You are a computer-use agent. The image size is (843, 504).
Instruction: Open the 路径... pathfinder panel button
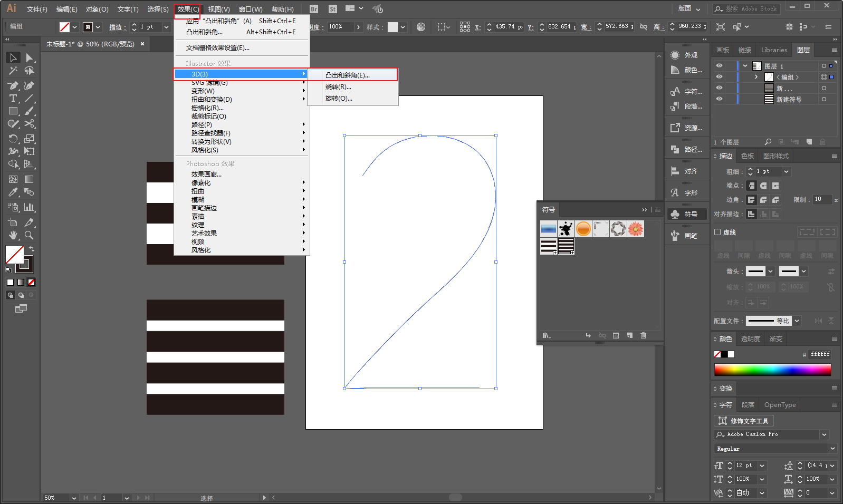coord(686,150)
